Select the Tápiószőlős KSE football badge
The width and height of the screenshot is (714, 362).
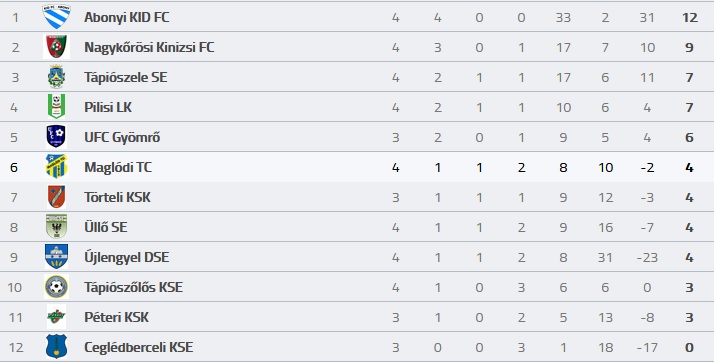tap(56, 286)
